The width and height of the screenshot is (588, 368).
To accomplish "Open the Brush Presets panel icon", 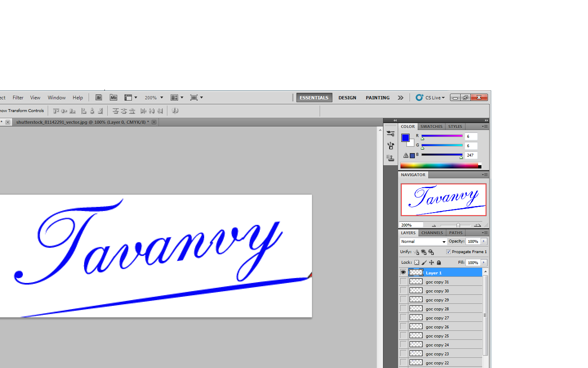I will click(391, 134).
